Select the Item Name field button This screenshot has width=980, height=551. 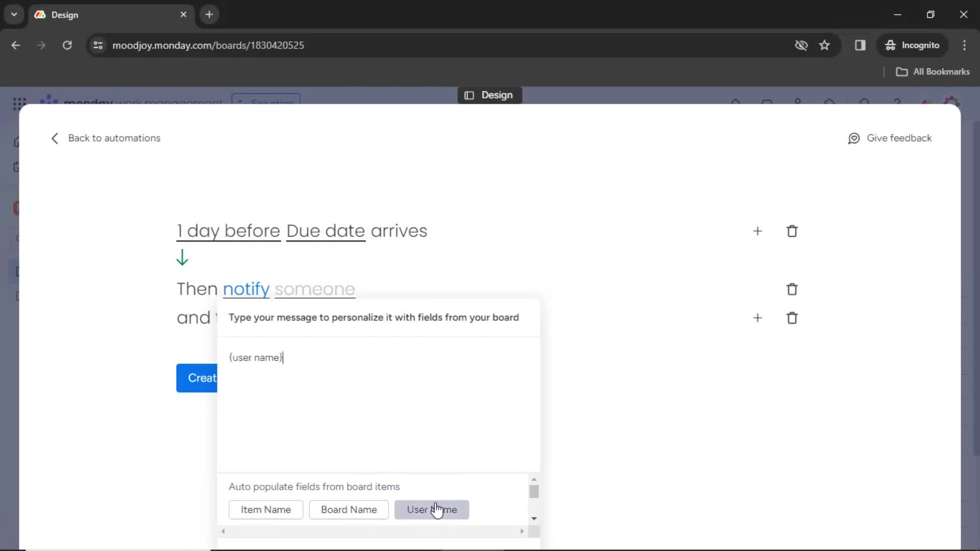[266, 509]
